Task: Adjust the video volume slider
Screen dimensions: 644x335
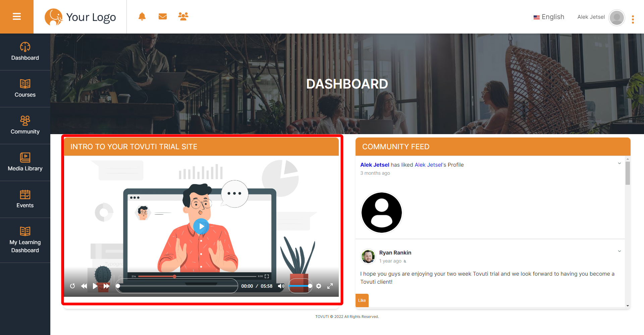Action: click(301, 286)
